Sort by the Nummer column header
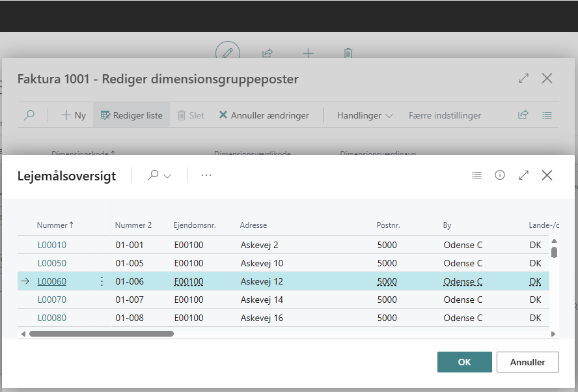 (55, 225)
